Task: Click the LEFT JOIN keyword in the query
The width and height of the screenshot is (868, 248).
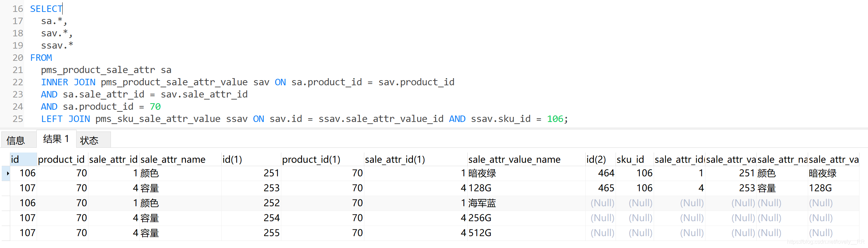Action: (x=65, y=119)
